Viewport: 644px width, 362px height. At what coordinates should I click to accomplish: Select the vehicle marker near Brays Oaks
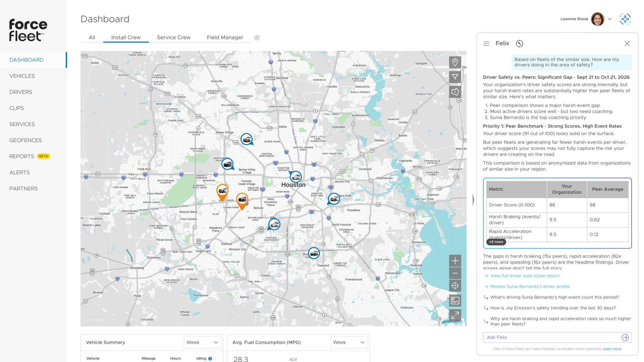(x=274, y=224)
